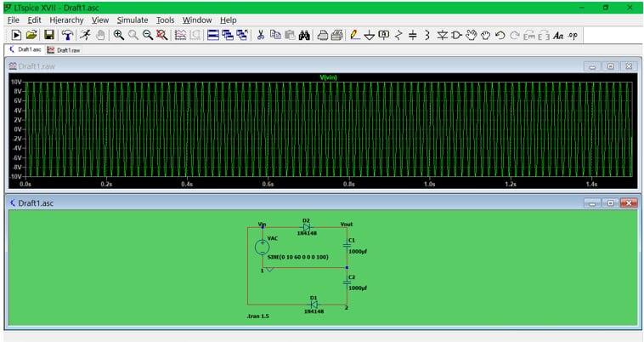Zoom in with the plus magnifier
The width and height of the screenshot is (644, 342).
119,36
